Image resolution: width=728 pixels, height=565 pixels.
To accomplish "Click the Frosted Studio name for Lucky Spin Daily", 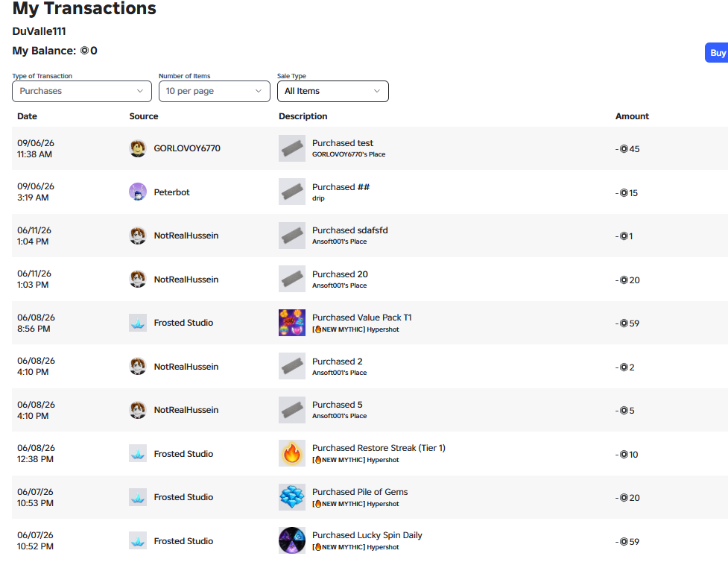I will click(x=183, y=541).
